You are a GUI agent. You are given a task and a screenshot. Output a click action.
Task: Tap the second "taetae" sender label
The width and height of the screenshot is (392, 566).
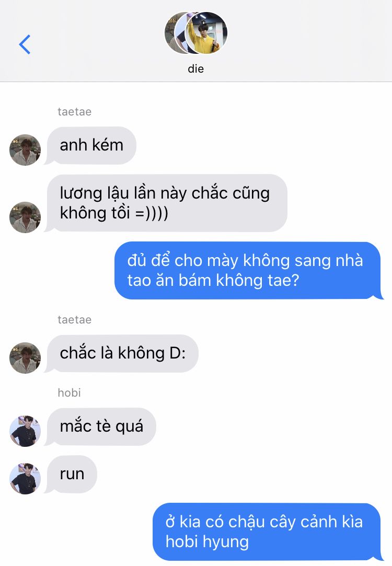click(x=74, y=320)
